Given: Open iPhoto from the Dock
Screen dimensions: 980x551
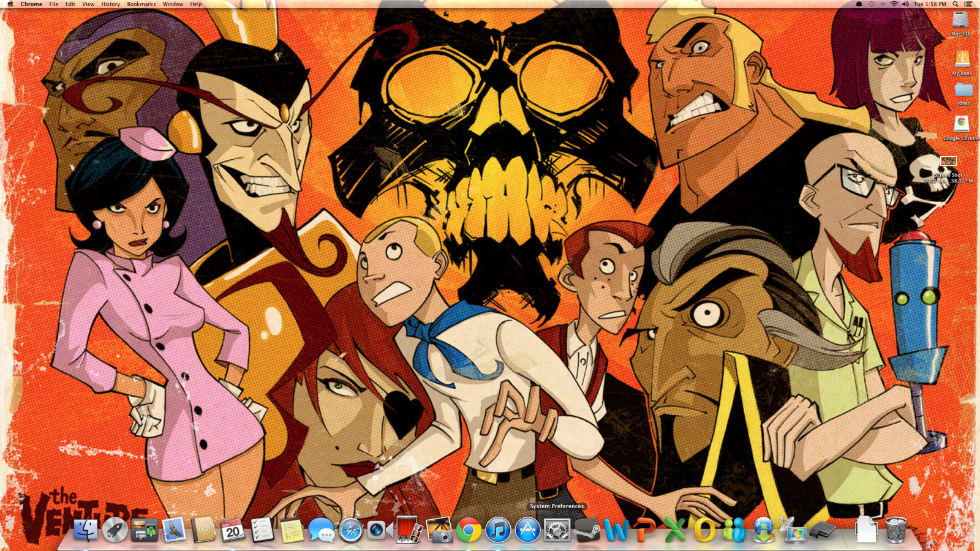Looking at the screenshot, I should (439, 530).
